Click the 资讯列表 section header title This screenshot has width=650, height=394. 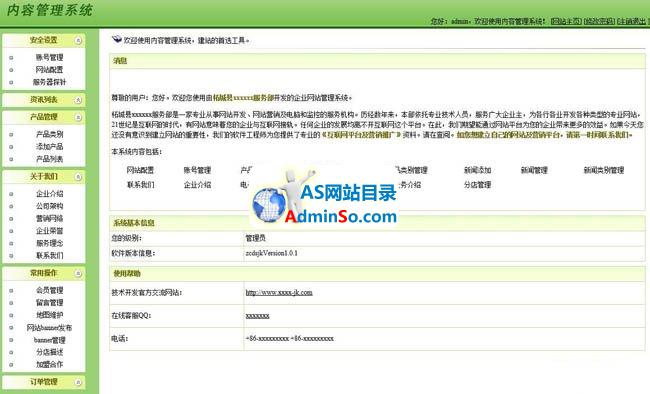pos(43,100)
